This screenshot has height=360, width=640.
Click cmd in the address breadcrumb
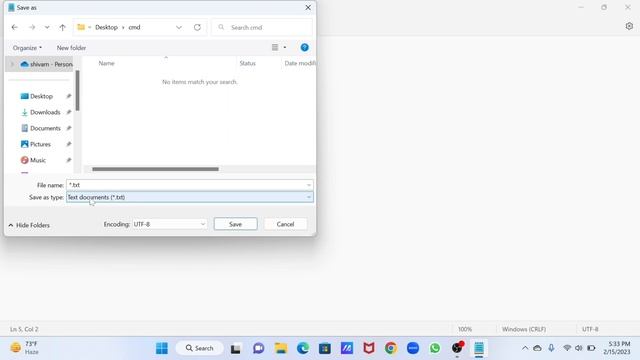(134, 27)
